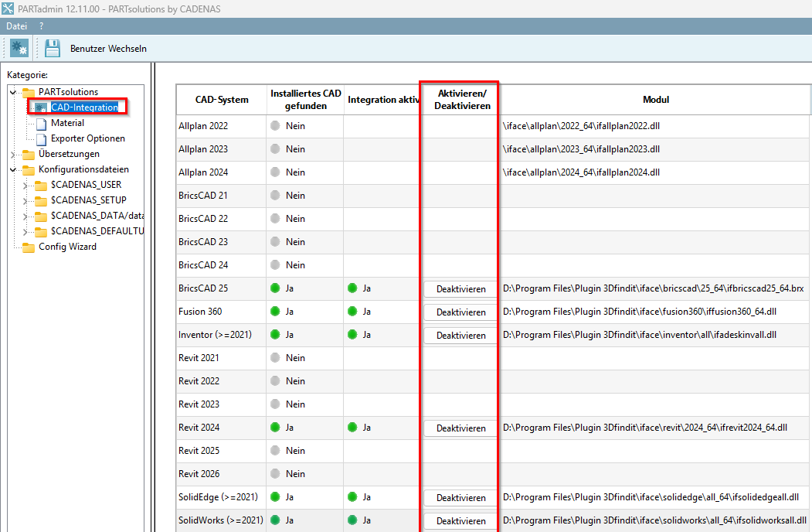Select the $CADENAS_SETUP folder in tree

[88, 200]
